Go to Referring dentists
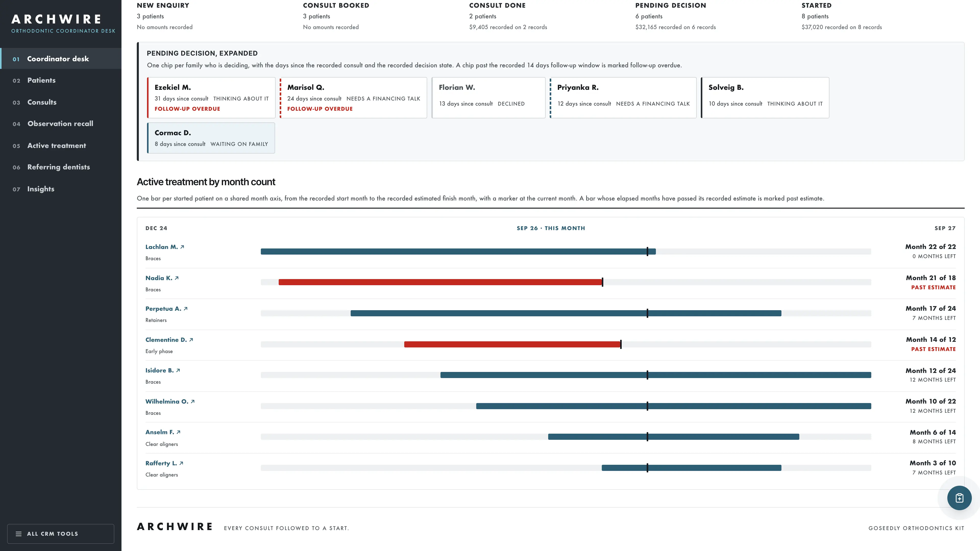This screenshot has height=551, width=980. 61,167
